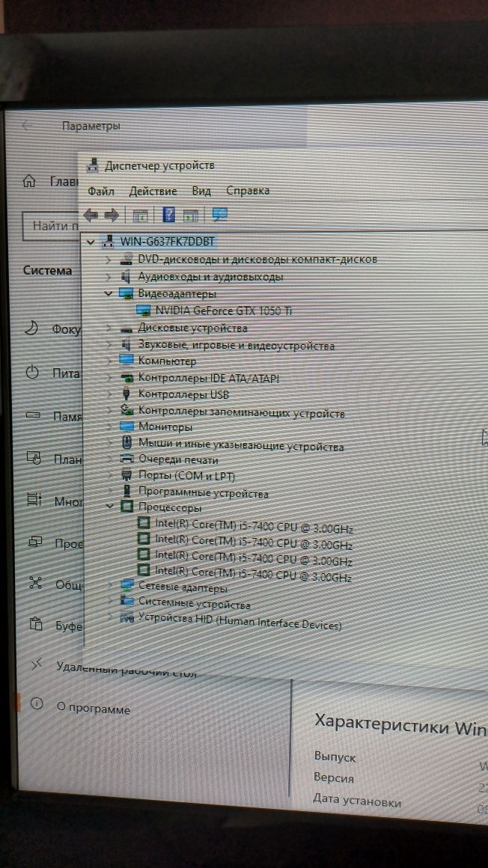Select the last Intel Core i5-7400 CPU entry

[x=254, y=573]
